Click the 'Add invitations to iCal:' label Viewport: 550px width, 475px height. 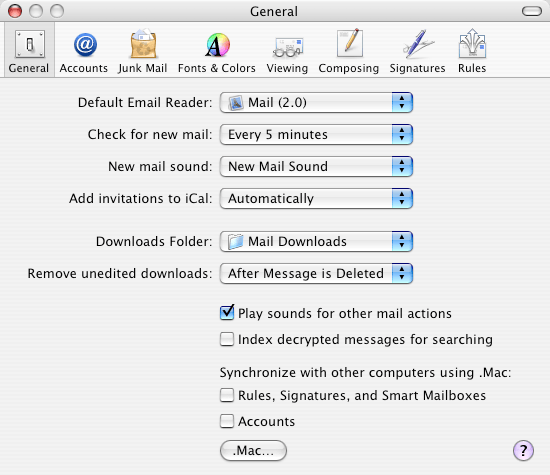(140, 199)
